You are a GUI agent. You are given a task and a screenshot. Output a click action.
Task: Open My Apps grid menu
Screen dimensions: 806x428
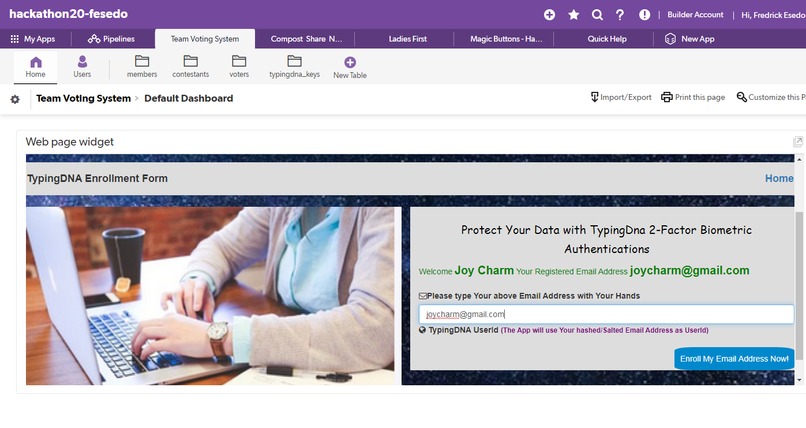(x=33, y=39)
